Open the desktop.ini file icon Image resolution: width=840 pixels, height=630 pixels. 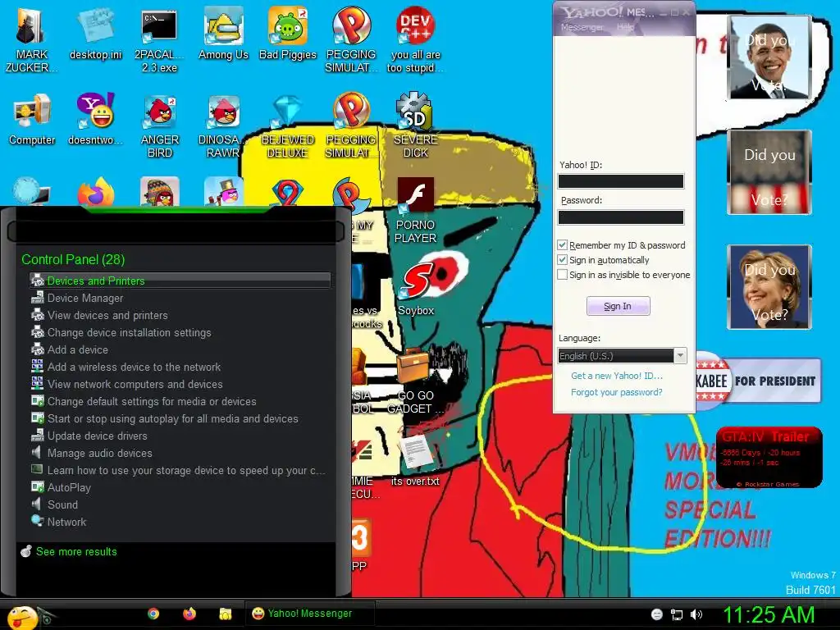click(95, 34)
